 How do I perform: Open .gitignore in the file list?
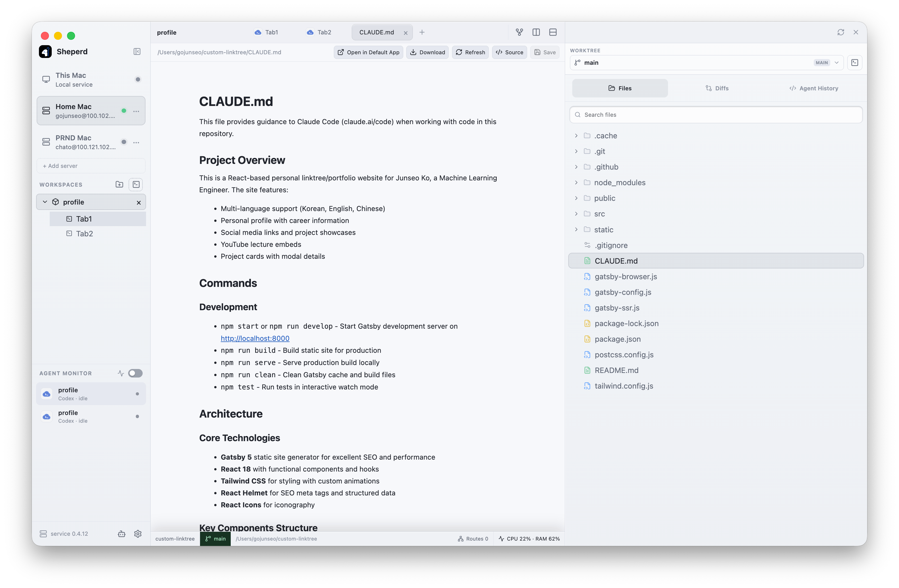coord(716,245)
